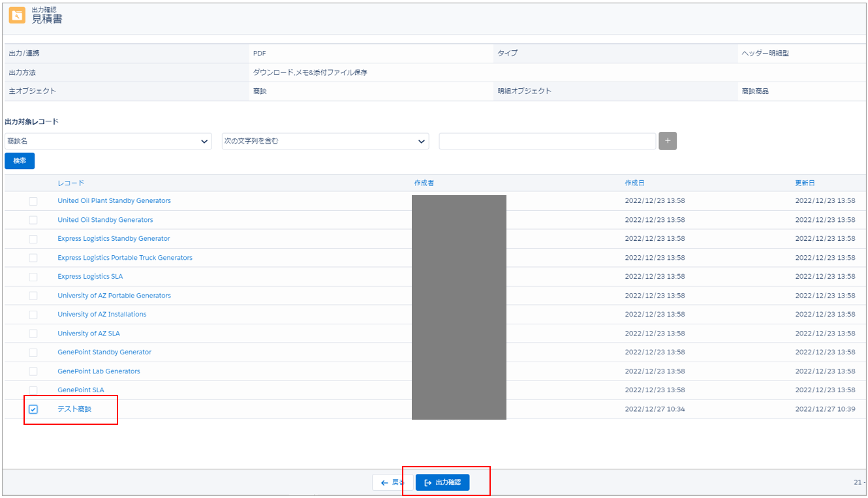Check United Oil Plant Standby Generators checkbox
868x498 pixels.
[33, 201]
